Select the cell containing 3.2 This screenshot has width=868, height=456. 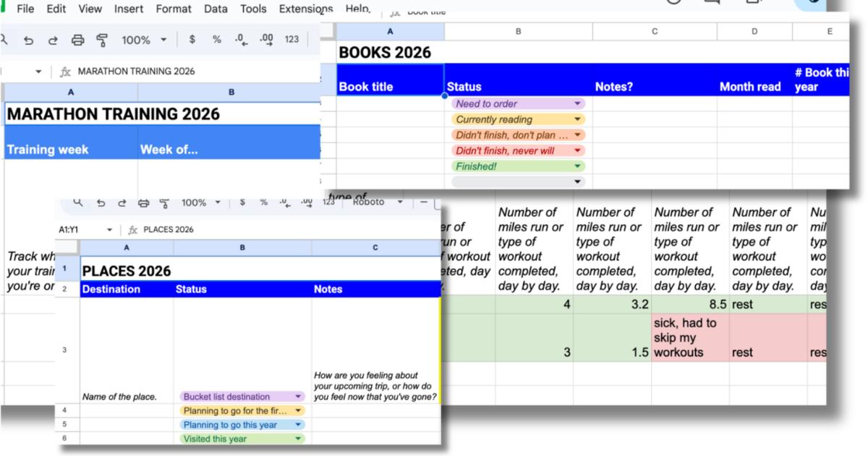click(x=613, y=305)
